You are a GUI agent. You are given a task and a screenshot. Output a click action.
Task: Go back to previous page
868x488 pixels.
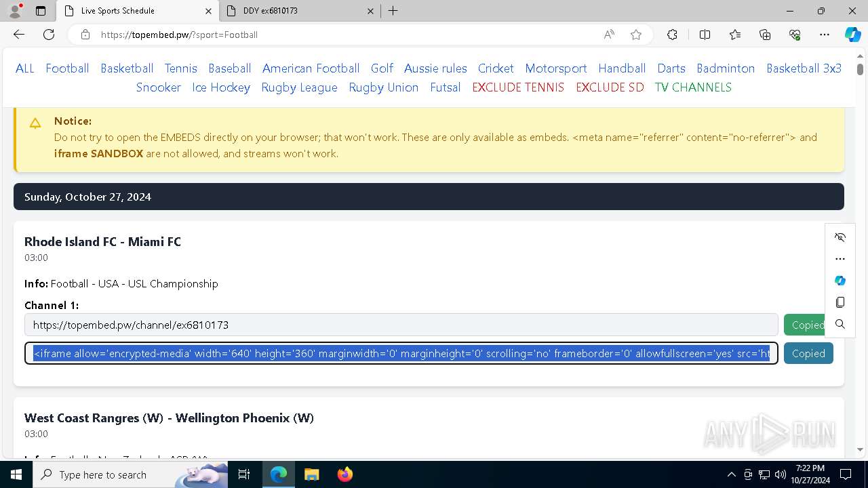[x=19, y=35]
